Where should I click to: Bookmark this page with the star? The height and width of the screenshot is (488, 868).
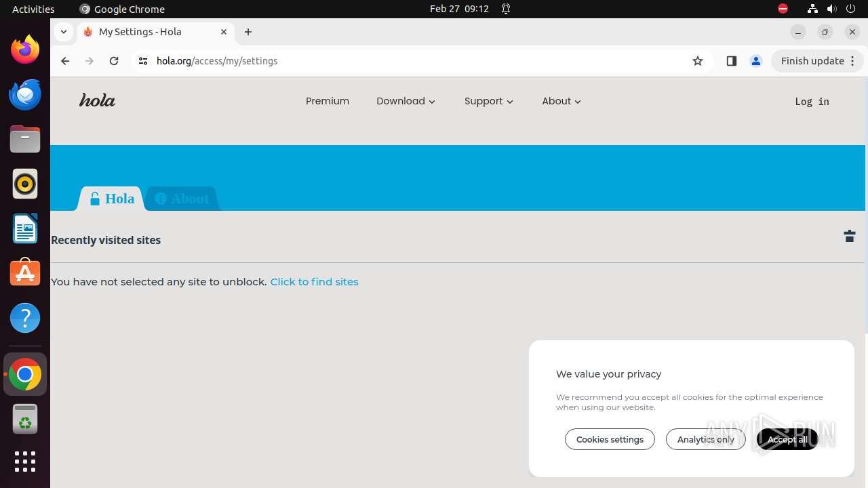698,61
